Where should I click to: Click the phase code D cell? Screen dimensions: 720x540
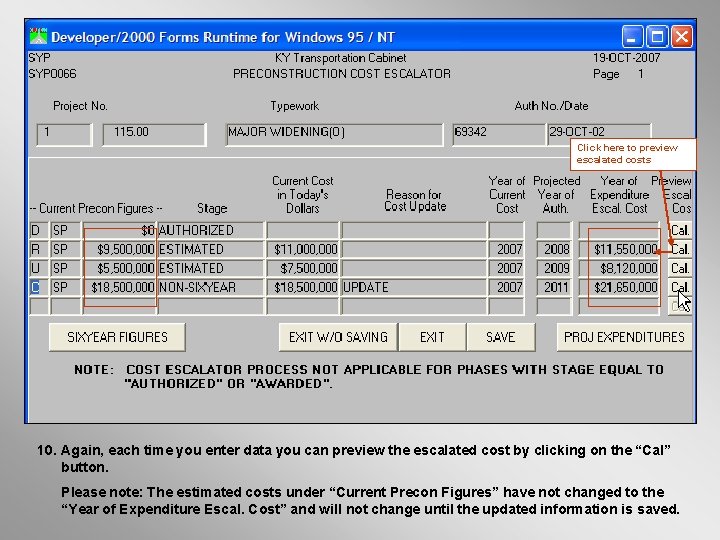(x=39, y=230)
